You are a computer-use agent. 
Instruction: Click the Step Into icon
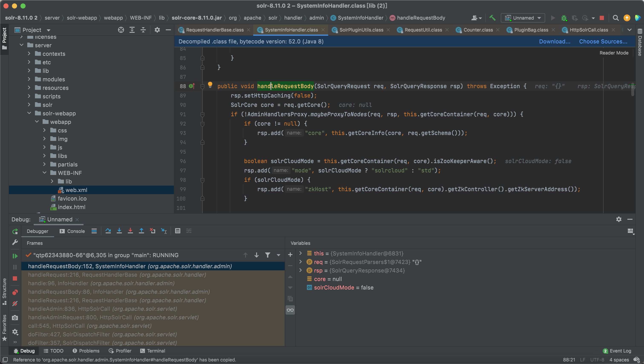tap(119, 231)
